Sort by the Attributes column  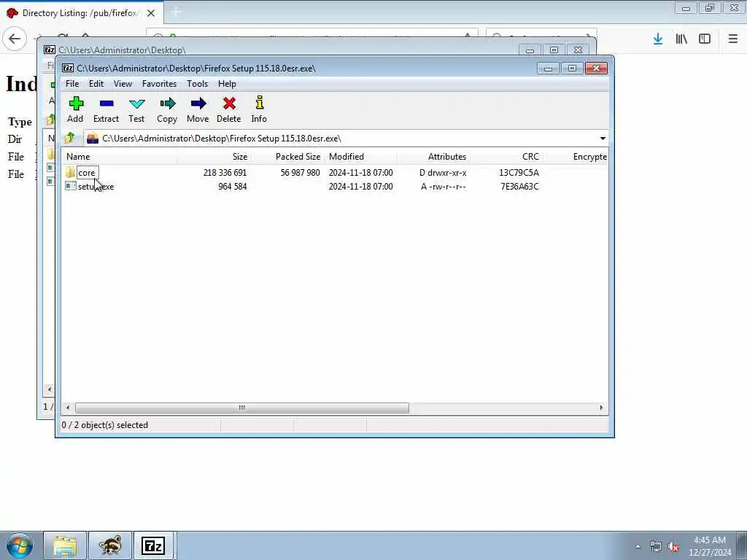click(x=433, y=157)
